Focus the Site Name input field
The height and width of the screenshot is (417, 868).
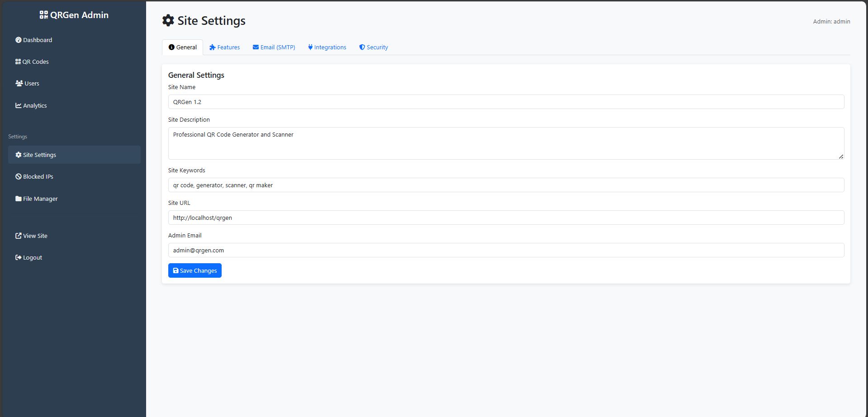coord(506,102)
